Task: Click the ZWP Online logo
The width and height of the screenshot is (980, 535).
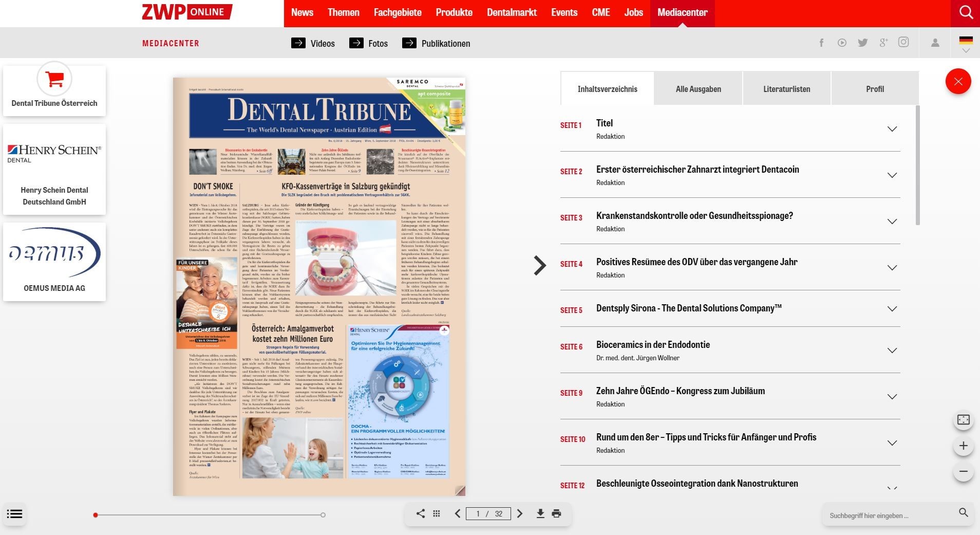Action: [187, 12]
